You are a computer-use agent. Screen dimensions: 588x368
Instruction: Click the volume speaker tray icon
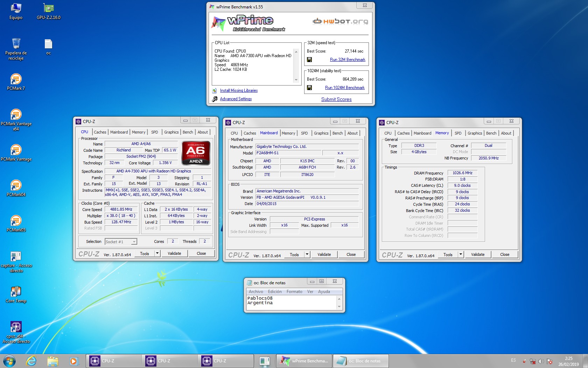point(541,361)
